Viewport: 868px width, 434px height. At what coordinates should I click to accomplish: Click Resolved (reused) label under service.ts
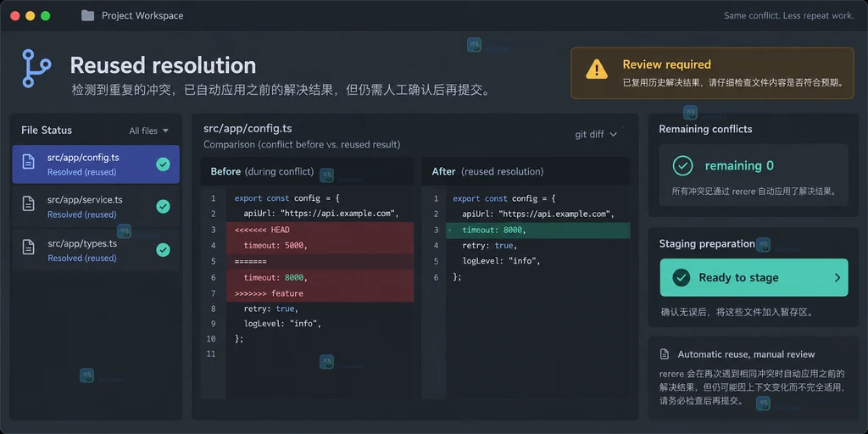tap(82, 214)
